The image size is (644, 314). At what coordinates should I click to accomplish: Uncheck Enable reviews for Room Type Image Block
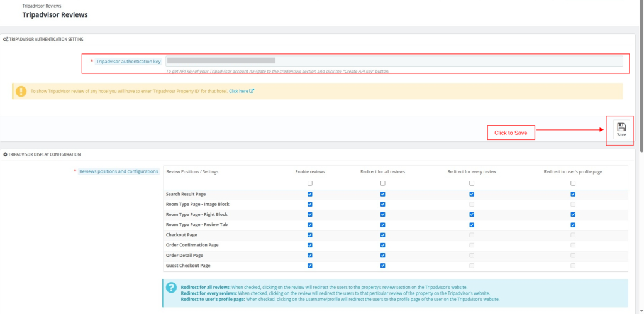(309, 204)
